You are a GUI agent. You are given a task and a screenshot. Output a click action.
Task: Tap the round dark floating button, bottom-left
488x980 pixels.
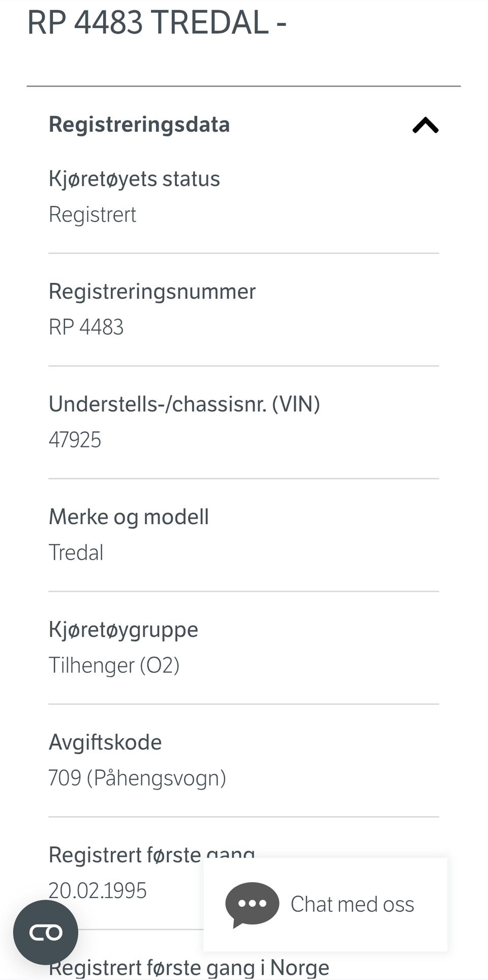[x=46, y=932]
